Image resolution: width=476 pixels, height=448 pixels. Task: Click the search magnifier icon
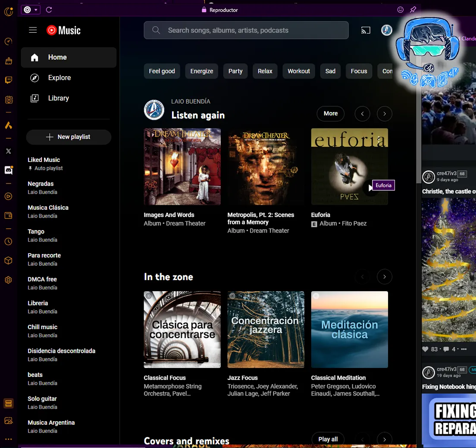pyautogui.click(x=156, y=30)
